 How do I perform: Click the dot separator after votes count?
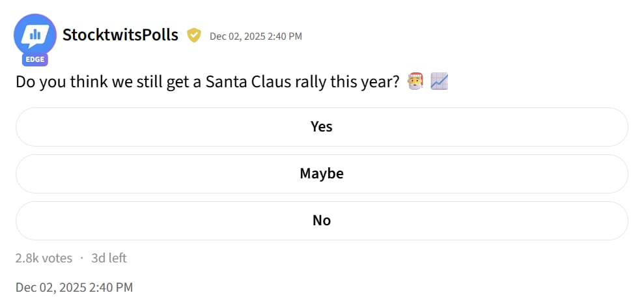click(x=82, y=258)
